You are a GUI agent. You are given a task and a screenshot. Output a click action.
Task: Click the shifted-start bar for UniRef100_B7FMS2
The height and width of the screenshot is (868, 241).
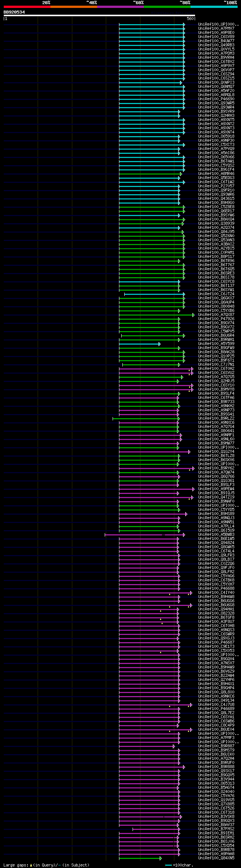(156, 829)
